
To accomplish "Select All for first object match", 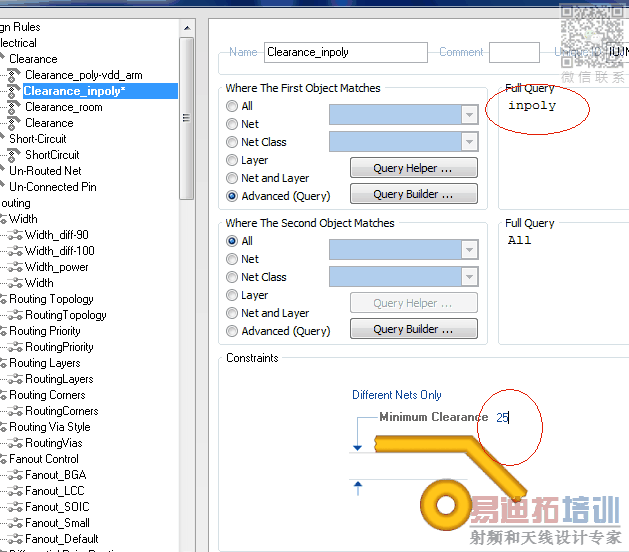I will pyautogui.click(x=232, y=106).
